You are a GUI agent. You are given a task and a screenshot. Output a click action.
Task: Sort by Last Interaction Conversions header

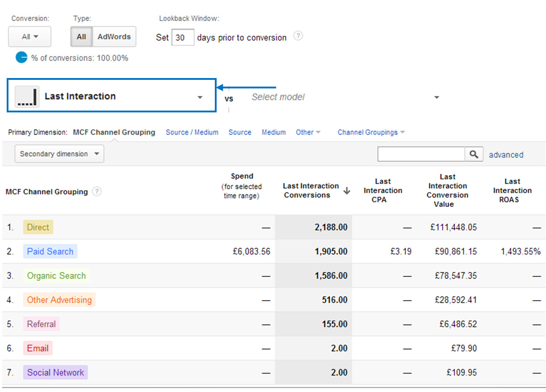(x=311, y=190)
